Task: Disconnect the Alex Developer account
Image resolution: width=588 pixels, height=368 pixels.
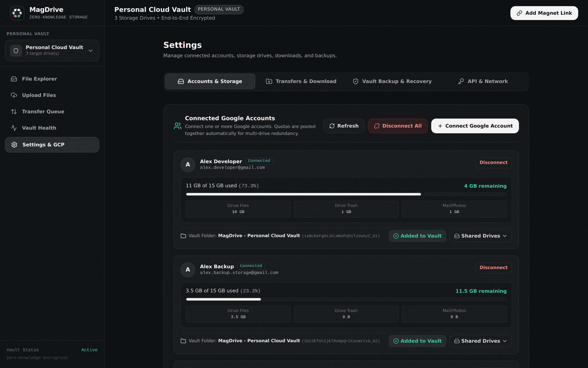Action: [493, 163]
